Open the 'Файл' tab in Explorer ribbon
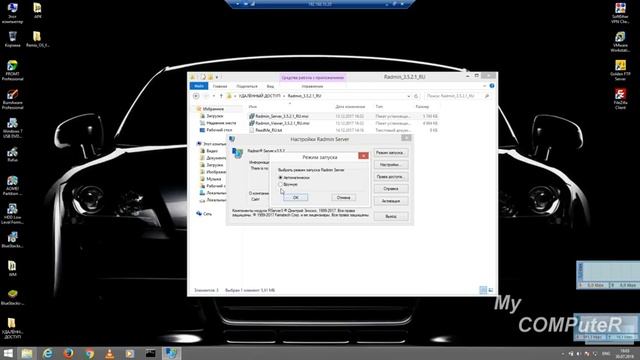 tap(199, 86)
